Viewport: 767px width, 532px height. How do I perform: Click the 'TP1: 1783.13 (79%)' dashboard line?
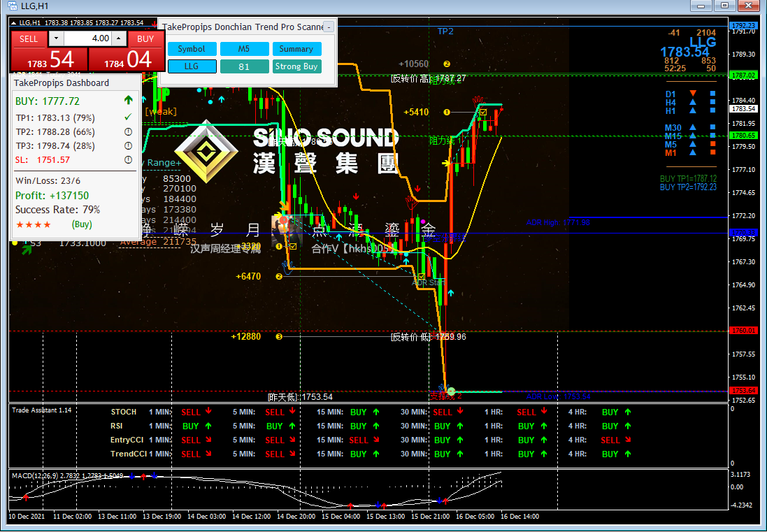click(55, 118)
